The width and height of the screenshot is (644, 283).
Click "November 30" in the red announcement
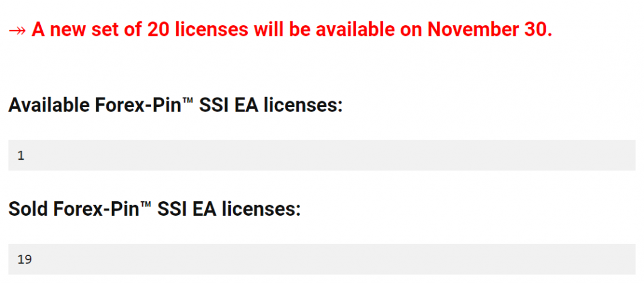click(489, 29)
